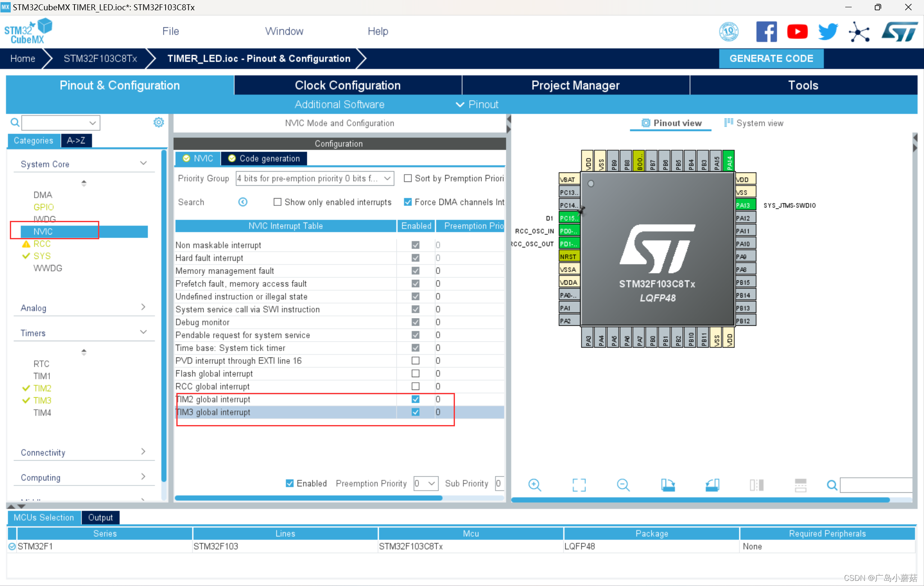The width and height of the screenshot is (924, 586).
Task: Click the ST logo icon
Action: pos(899,32)
